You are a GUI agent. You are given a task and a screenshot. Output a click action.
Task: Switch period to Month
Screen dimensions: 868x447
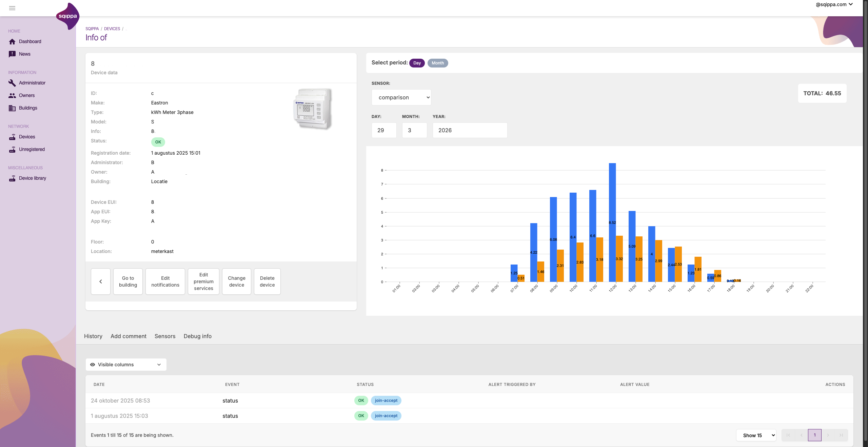(437, 63)
